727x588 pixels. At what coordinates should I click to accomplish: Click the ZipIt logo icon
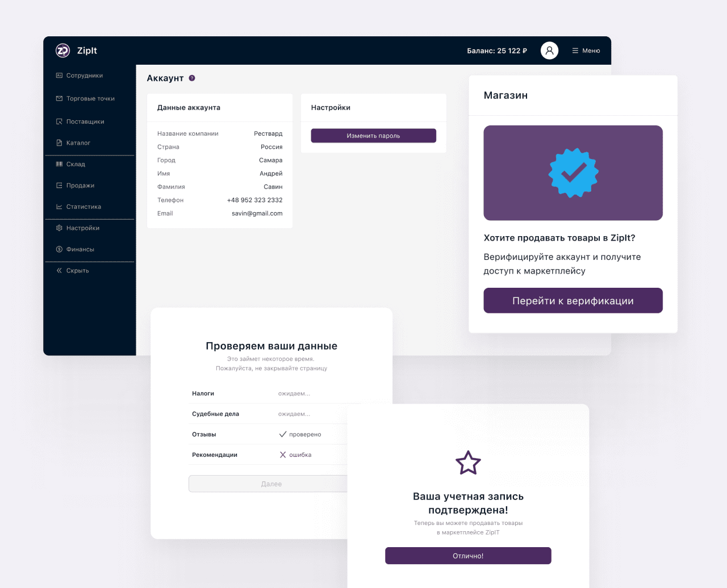pyautogui.click(x=62, y=51)
